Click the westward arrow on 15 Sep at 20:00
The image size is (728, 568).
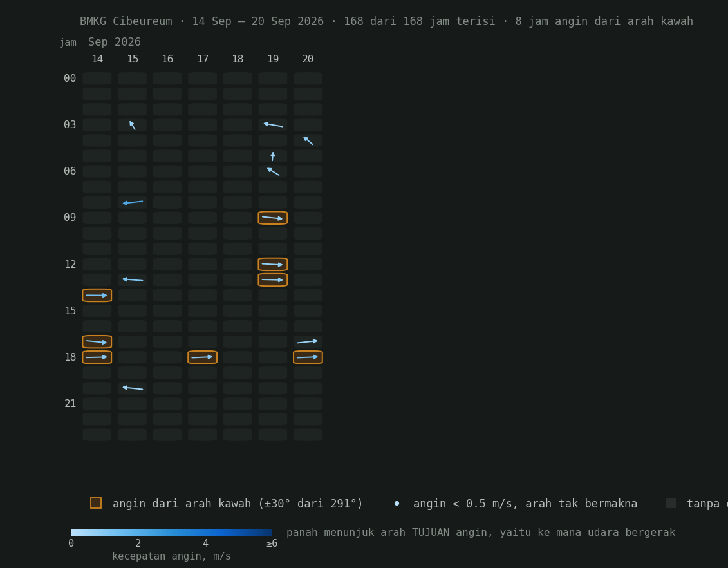pyautogui.click(x=133, y=388)
